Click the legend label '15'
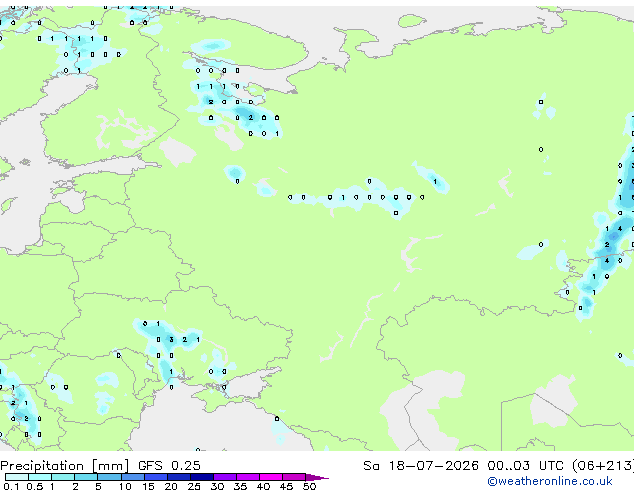 click(x=148, y=486)
